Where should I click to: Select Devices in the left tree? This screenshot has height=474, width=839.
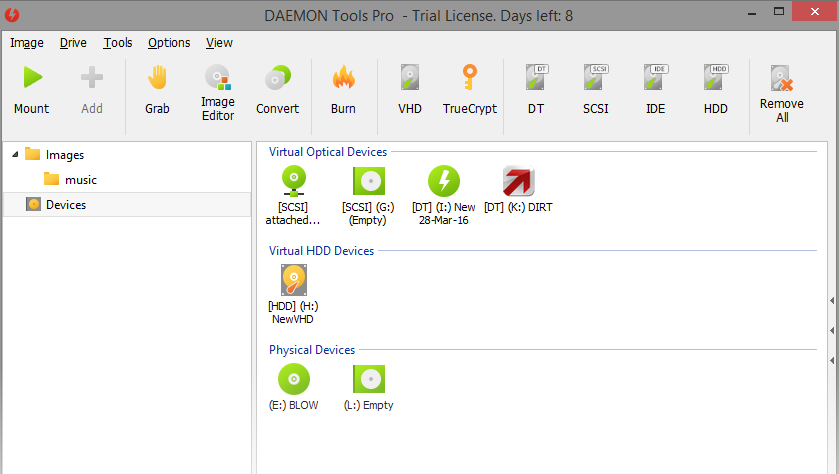click(x=127, y=204)
